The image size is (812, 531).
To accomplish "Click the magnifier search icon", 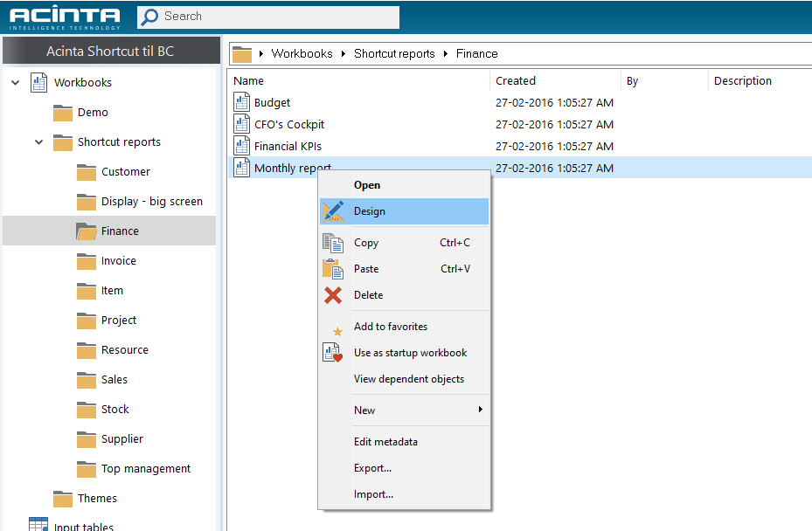I will coord(149,17).
